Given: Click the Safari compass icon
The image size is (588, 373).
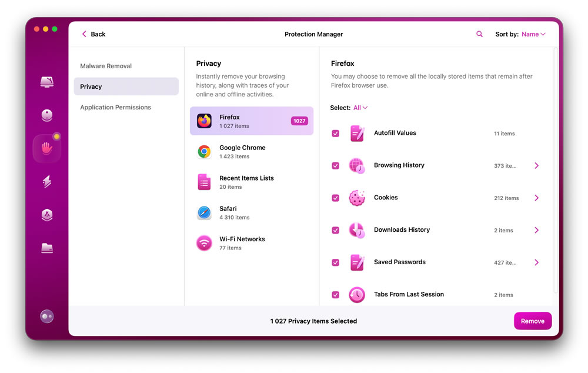Looking at the screenshot, I should coord(205,213).
